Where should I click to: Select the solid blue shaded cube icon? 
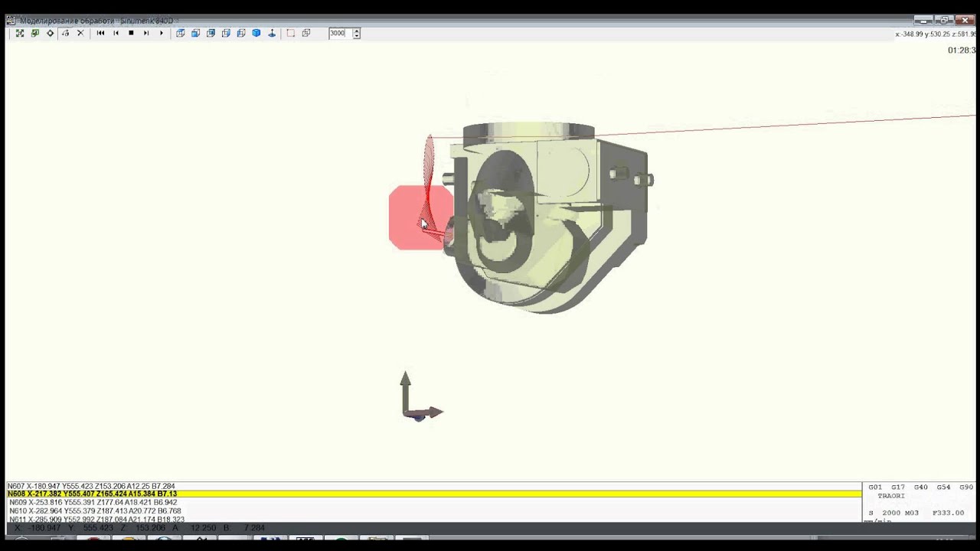click(x=256, y=33)
